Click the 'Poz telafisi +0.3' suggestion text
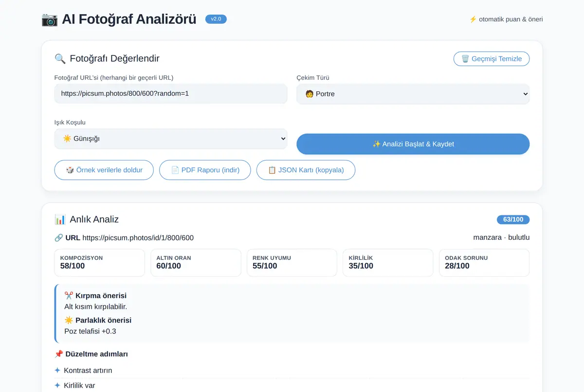The height and width of the screenshot is (392, 584). [x=90, y=331]
